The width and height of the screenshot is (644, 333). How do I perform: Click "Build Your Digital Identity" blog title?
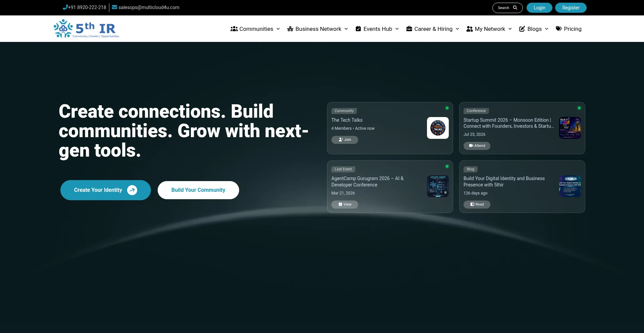(x=504, y=182)
